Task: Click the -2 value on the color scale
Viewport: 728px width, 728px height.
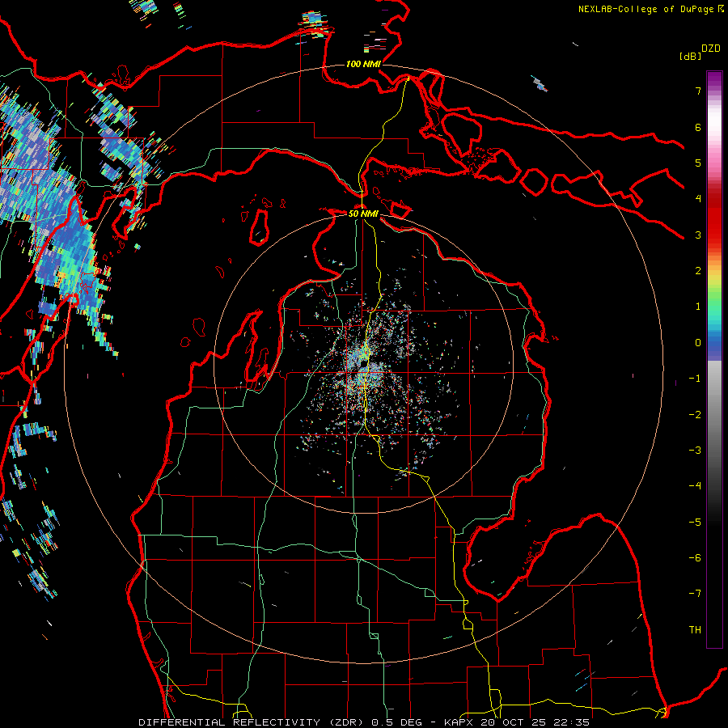Action: click(x=695, y=415)
